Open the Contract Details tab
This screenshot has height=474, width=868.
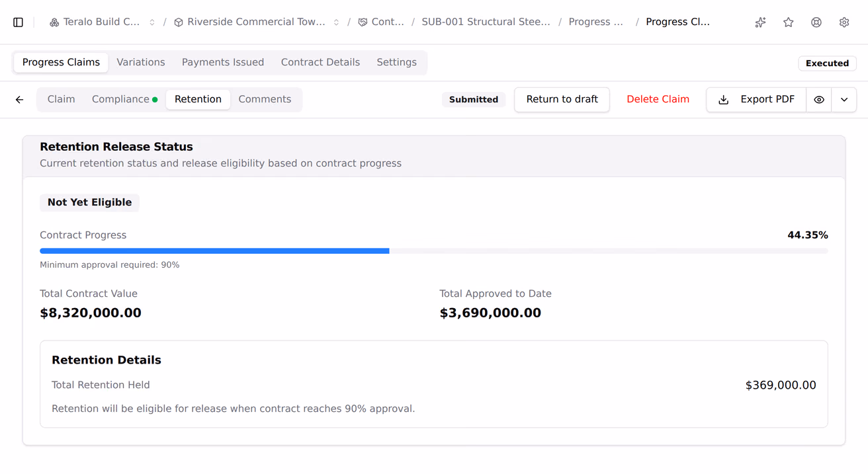click(x=320, y=63)
